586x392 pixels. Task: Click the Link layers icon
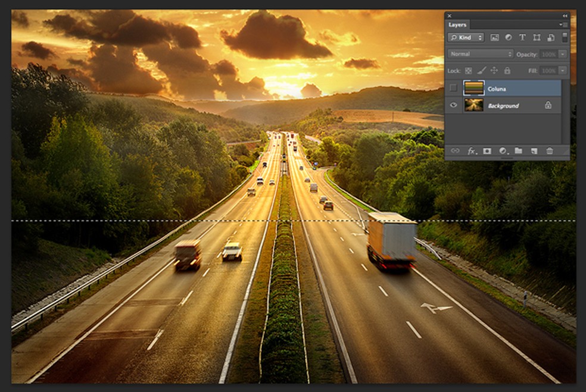pyautogui.click(x=455, y=151)
